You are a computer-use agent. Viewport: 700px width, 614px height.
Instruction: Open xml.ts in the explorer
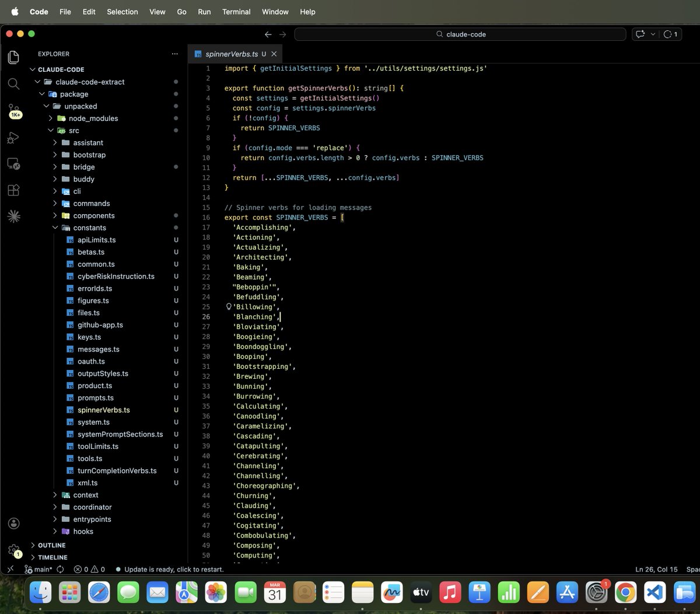pos(87,483)
